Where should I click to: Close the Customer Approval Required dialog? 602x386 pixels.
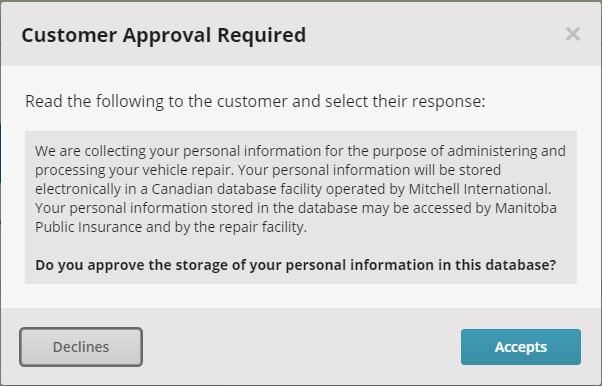[572, 34]
